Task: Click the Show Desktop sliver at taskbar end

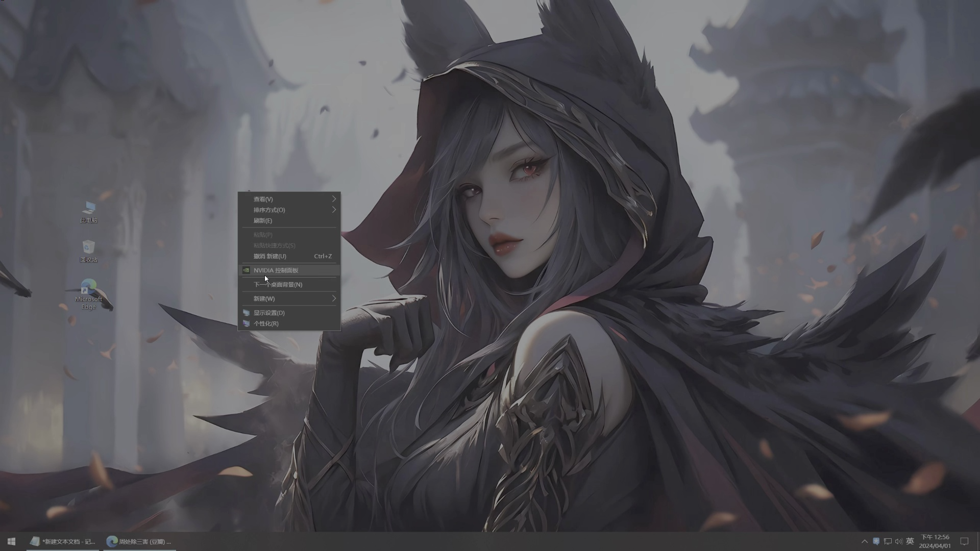Action: click(978, 541)
